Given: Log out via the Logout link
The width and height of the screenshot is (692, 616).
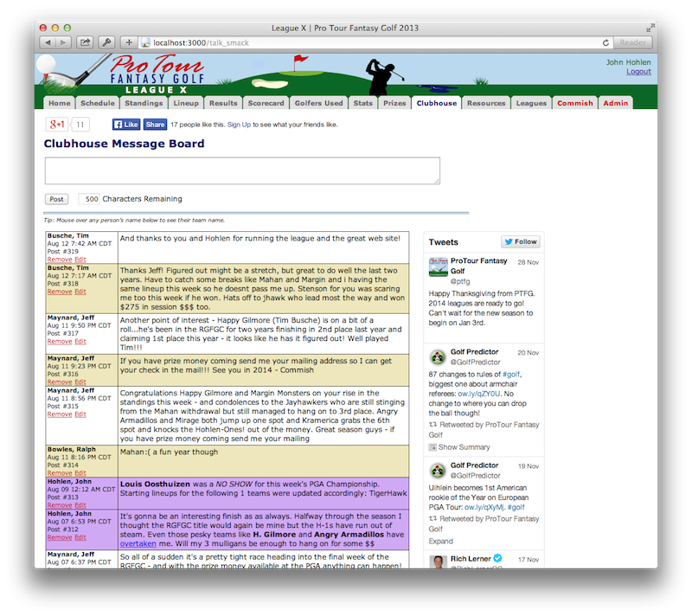Looking at the screenshot, I should pyautogui.click(x=638, y=72).
